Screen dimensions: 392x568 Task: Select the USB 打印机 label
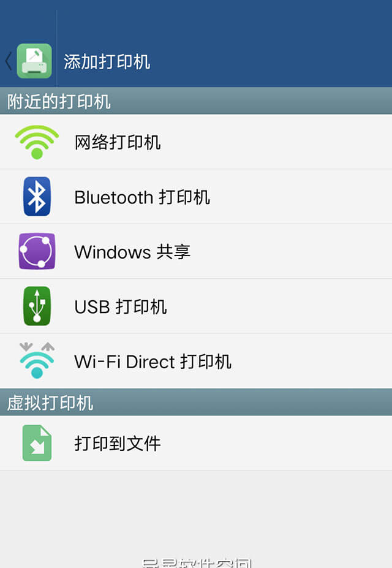[121, 306]
